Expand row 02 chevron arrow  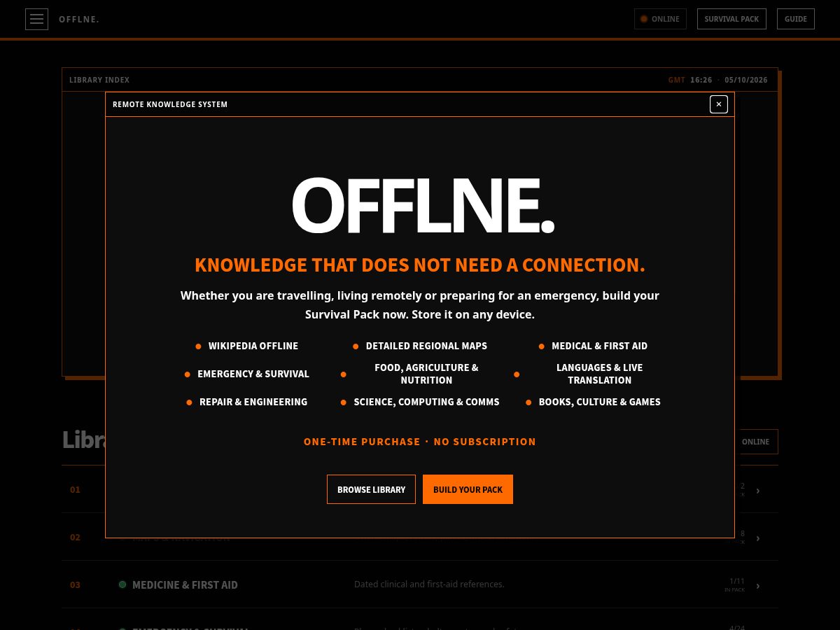pos(758,538)
